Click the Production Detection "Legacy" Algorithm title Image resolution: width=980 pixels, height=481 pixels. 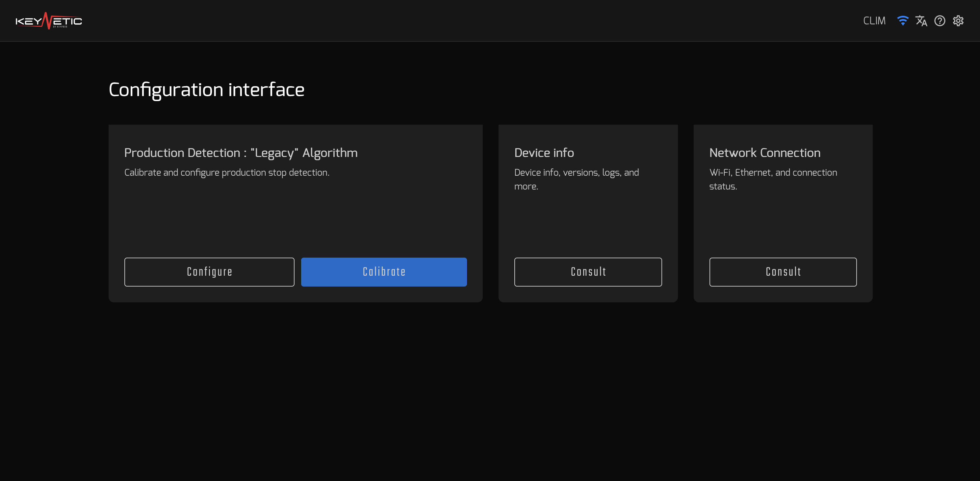pyautogui.click(x=241, y=153)
